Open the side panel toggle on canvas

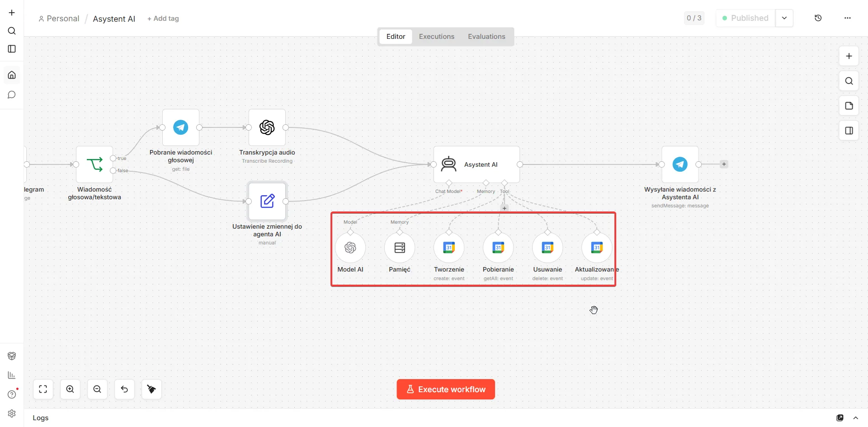[849, 131]
